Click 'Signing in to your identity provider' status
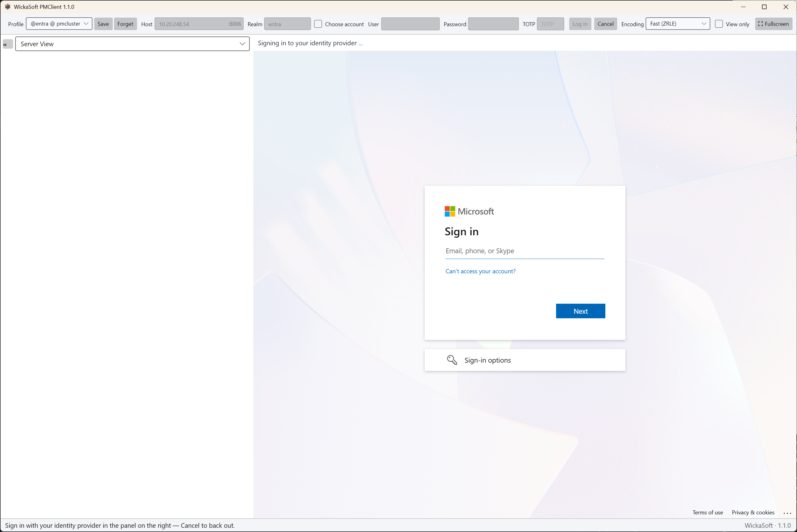The image size is (797, 532). (x=310, y=43)
